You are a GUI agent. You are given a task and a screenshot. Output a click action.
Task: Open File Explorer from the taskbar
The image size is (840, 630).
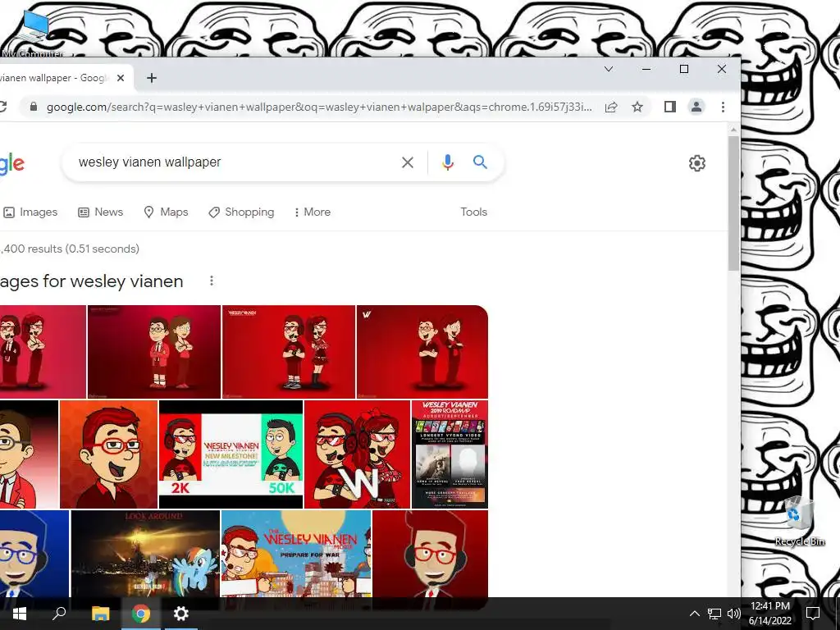click(100, 614)
